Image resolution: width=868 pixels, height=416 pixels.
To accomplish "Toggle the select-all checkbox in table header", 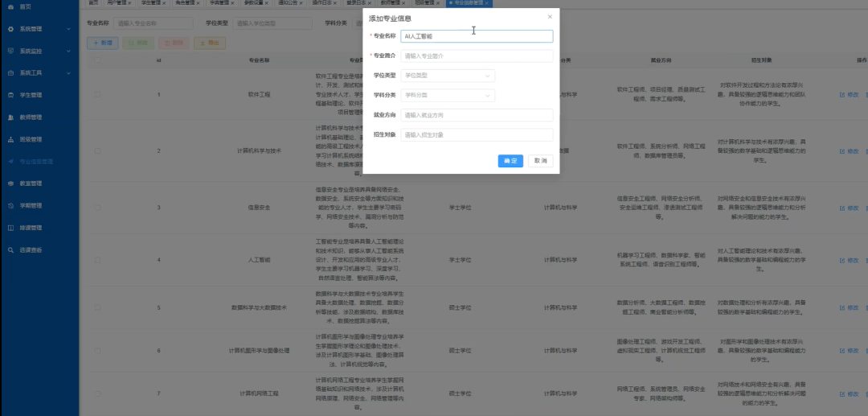I will coord(97,60).
